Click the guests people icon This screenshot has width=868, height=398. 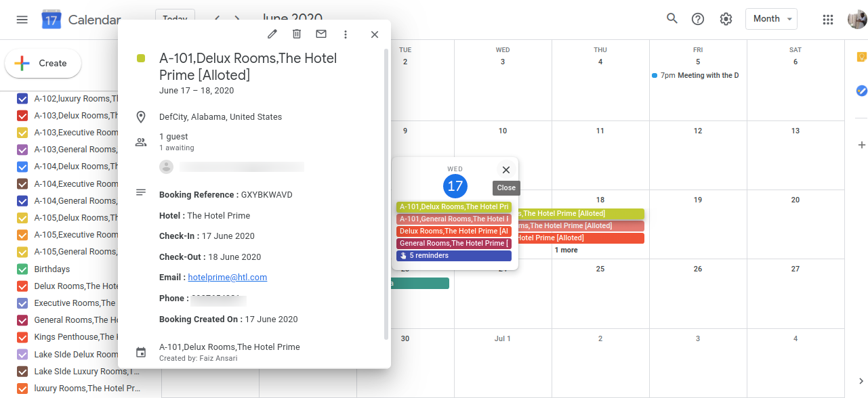click(141, 142)
